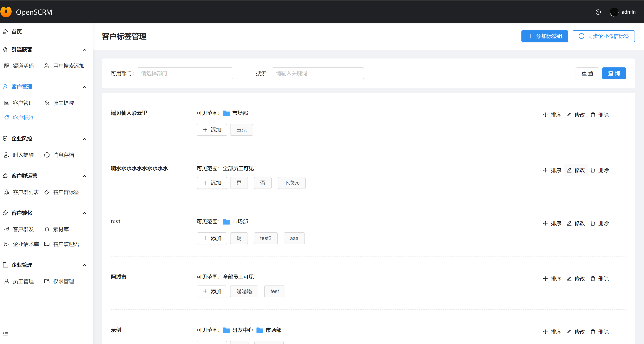This screenshot has width=644, height=344.
Task: Click the pencil edit icon for 阿城市
Action: pos(569,278)
